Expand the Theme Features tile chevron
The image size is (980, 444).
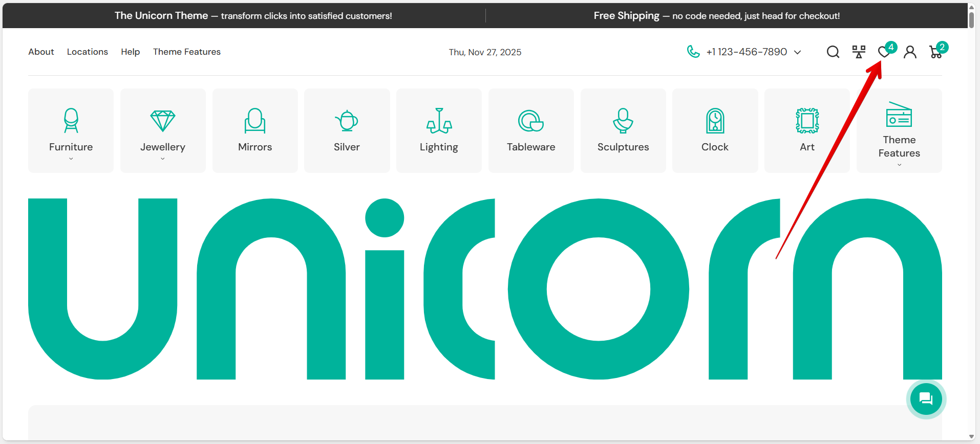pos(899,165)
